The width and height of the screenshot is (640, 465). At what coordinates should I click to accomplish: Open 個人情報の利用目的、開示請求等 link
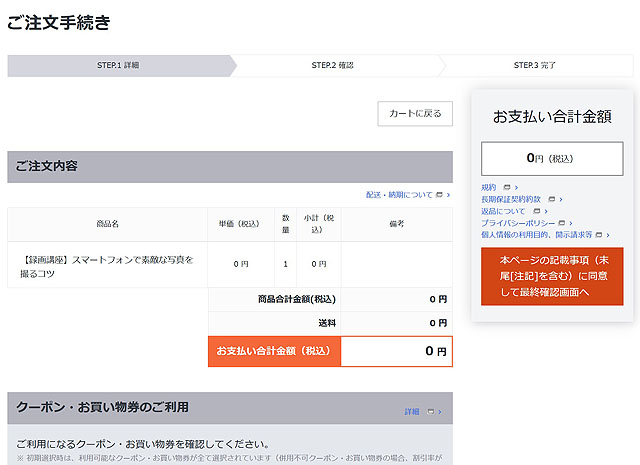[x=536, y=234]
